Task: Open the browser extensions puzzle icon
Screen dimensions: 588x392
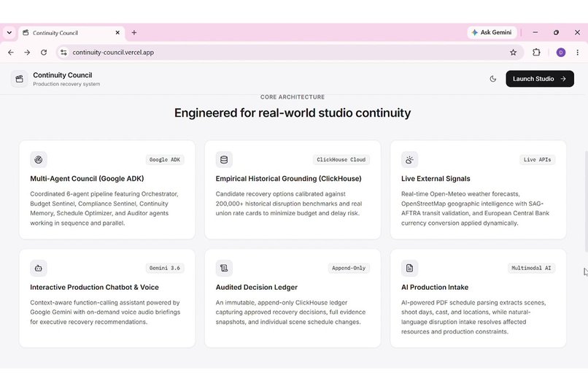Action: point(536,53)
